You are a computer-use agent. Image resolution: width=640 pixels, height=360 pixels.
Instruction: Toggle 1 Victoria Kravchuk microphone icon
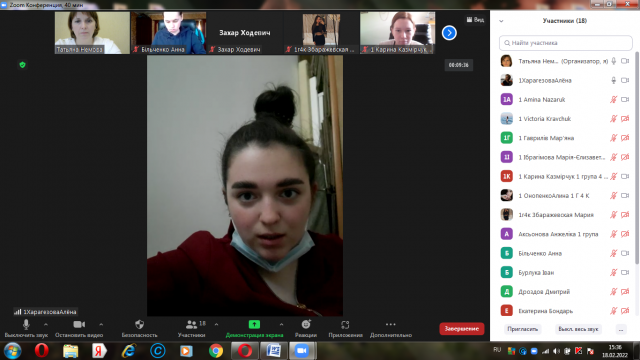point(613,119)
